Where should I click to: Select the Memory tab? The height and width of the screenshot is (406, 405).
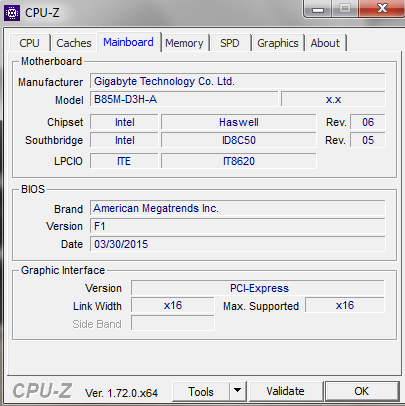point(184,43)
